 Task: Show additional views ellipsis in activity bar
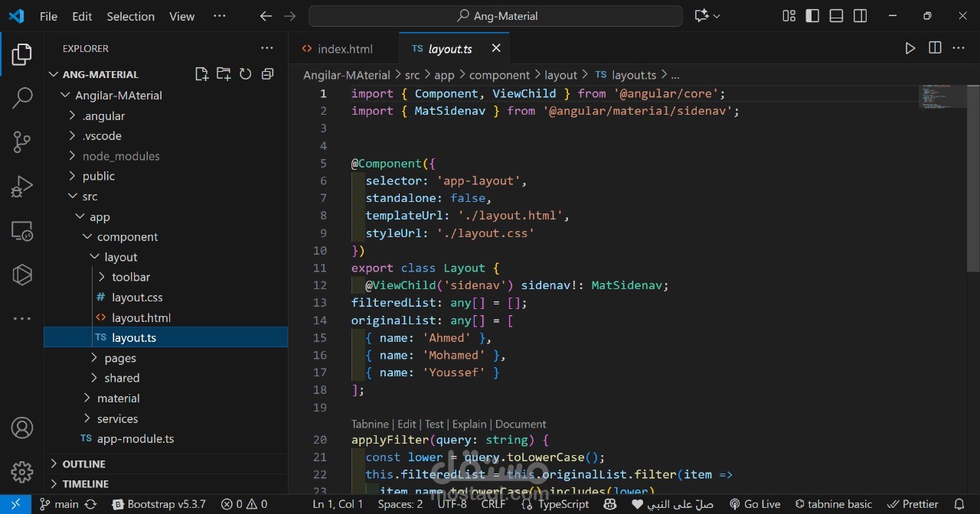(22, 318)
